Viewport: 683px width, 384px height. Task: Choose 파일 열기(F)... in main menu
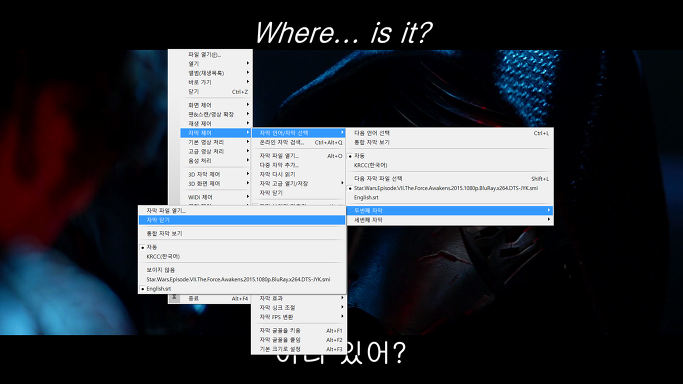[216, 54]
